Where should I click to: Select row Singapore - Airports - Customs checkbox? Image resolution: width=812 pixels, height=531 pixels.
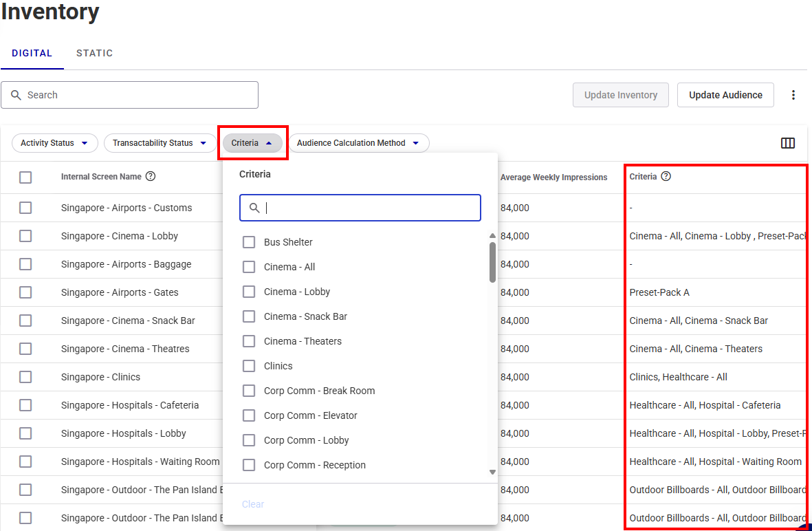point(25,208)
